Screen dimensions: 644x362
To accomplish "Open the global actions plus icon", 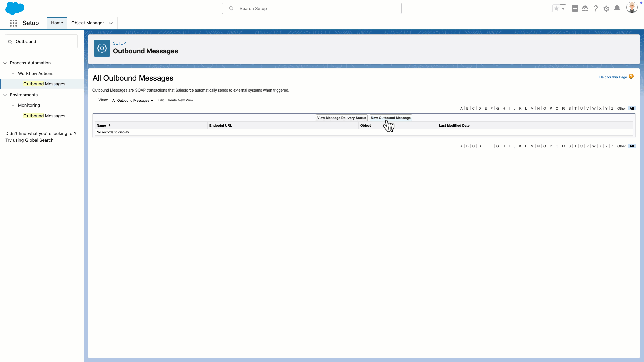I will click(x=575, y=9).
